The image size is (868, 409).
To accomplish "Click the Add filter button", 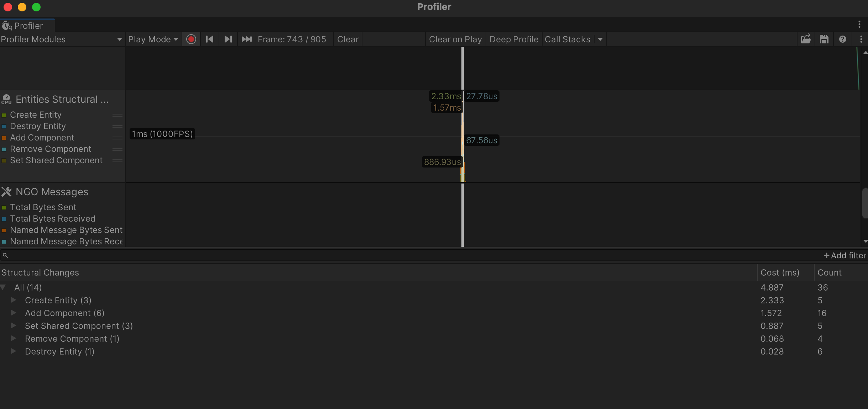I will point(845,255).
